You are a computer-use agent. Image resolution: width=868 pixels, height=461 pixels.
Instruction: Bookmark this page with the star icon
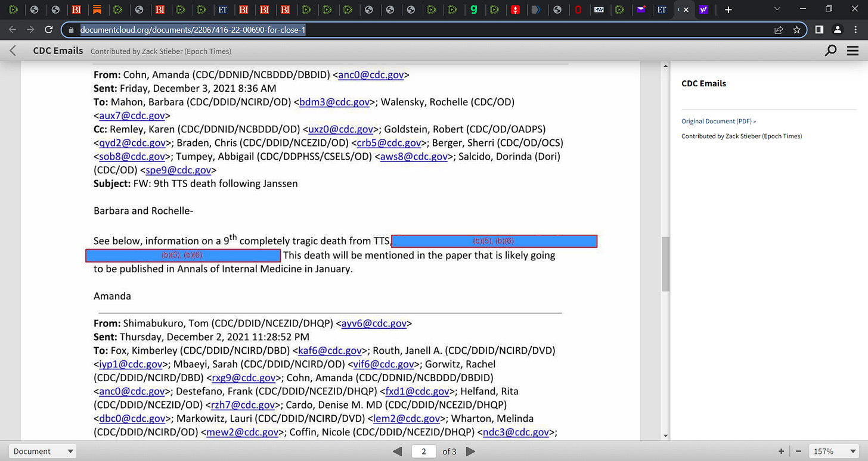[796, 30]
